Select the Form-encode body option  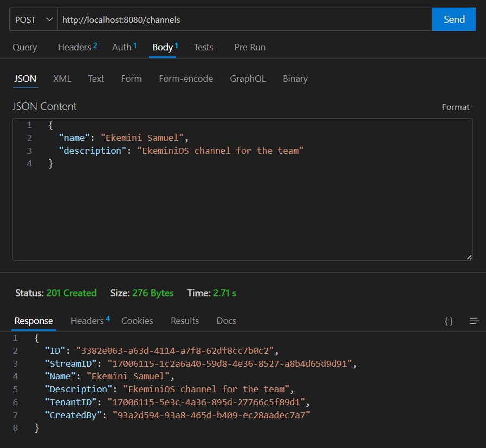tap(186, 79)
